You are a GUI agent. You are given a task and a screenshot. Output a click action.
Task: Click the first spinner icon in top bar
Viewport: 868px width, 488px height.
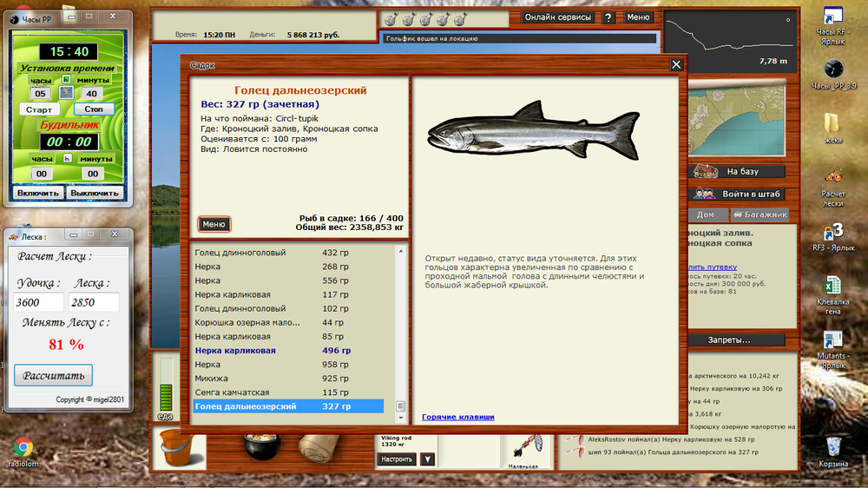pos(391,20)
